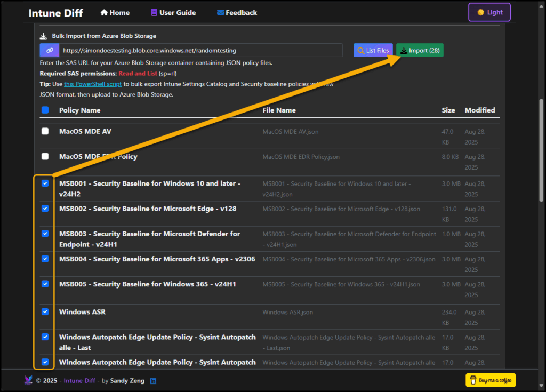The height and width of the screenshot is (392, 546).
Task: Select the 'MacOS MDE AV' policy name
Action: (x=85, y=131)
